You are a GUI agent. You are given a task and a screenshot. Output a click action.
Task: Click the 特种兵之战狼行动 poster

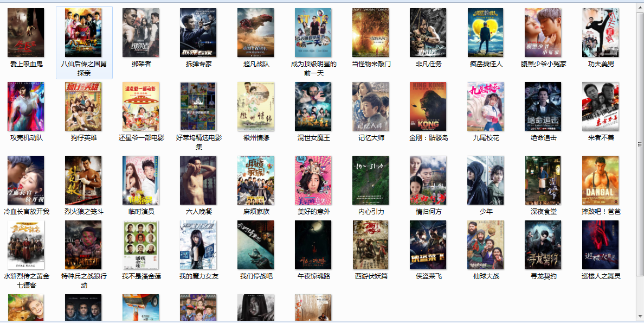coord(83,245)
